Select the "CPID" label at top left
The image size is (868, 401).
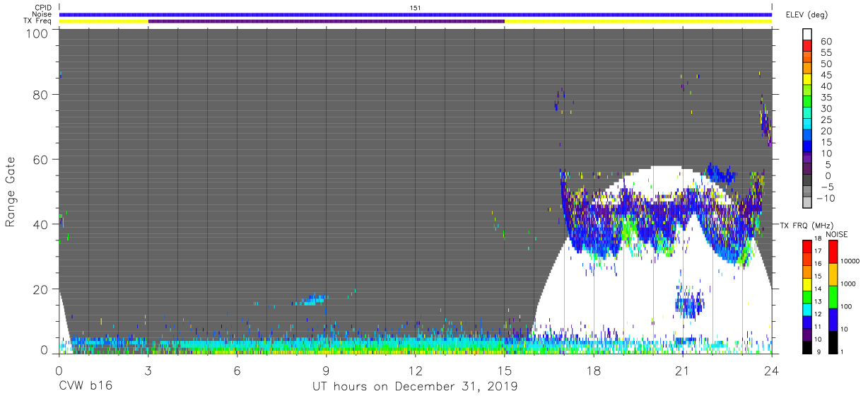tap(43, 8)
